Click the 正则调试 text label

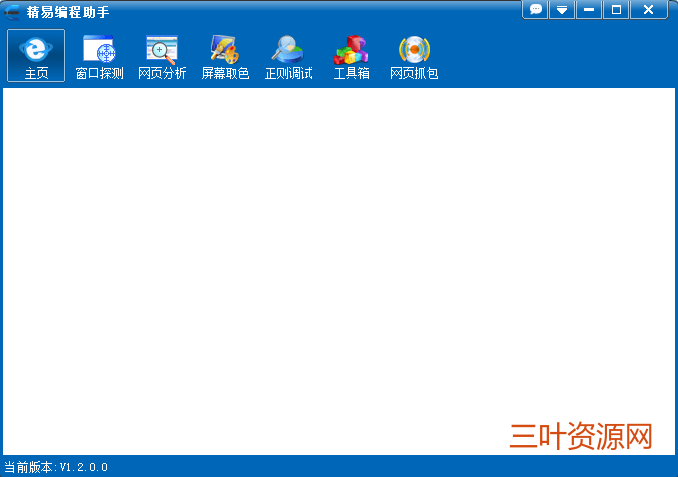pyautogui.click(x=288, y=74)
